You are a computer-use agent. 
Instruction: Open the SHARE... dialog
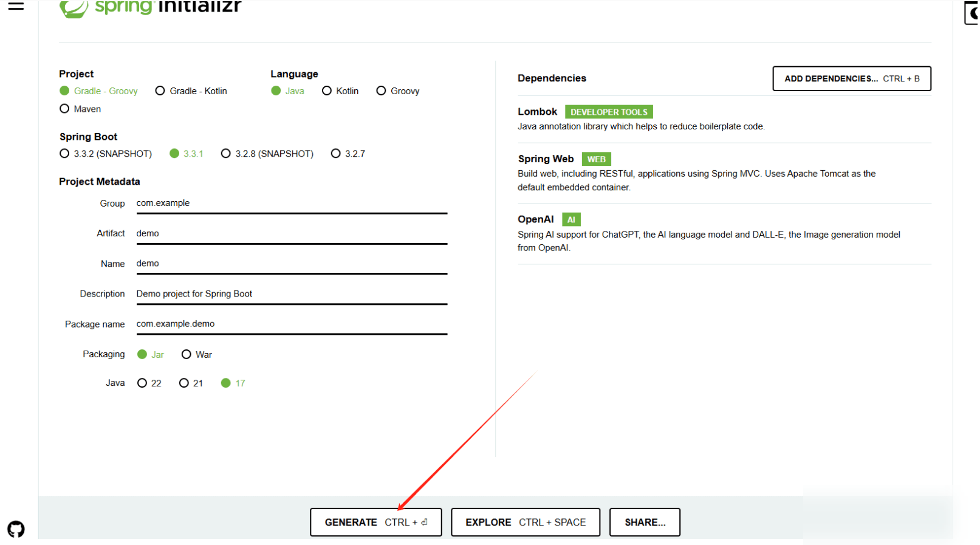tap(645, 523)
